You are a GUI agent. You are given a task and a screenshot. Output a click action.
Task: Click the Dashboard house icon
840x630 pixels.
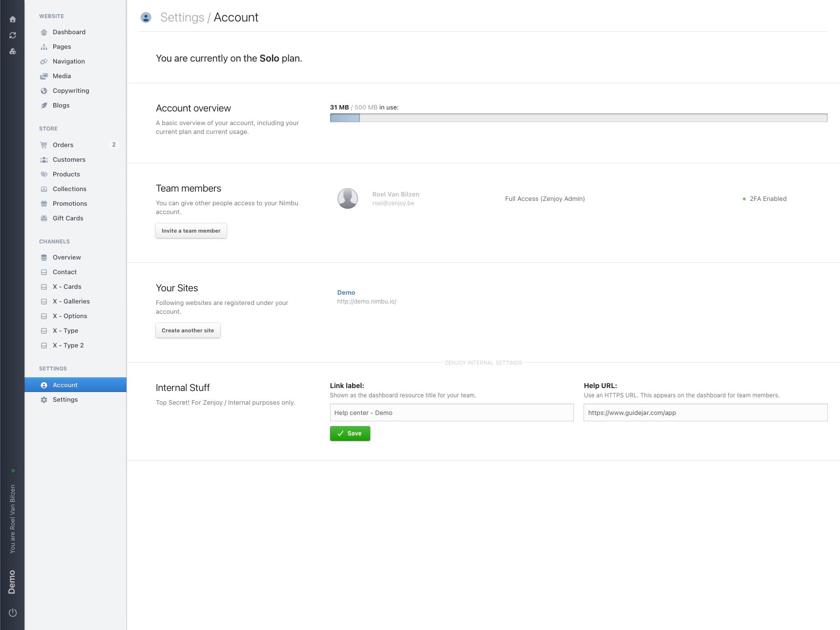tap(44, 32)
